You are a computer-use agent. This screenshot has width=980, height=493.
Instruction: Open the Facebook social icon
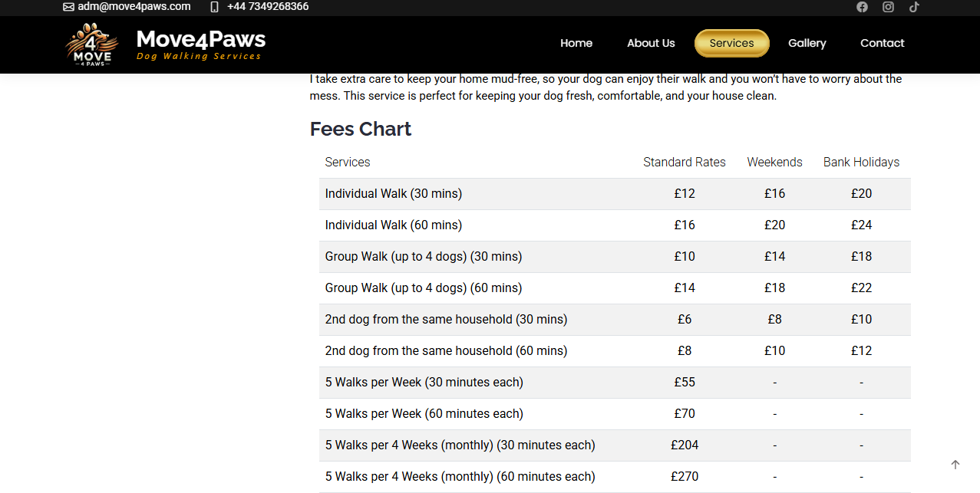coord(862,7)
